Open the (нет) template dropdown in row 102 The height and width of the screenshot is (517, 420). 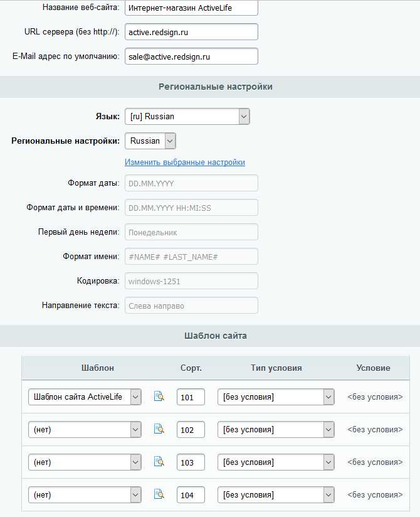(85, 429)
